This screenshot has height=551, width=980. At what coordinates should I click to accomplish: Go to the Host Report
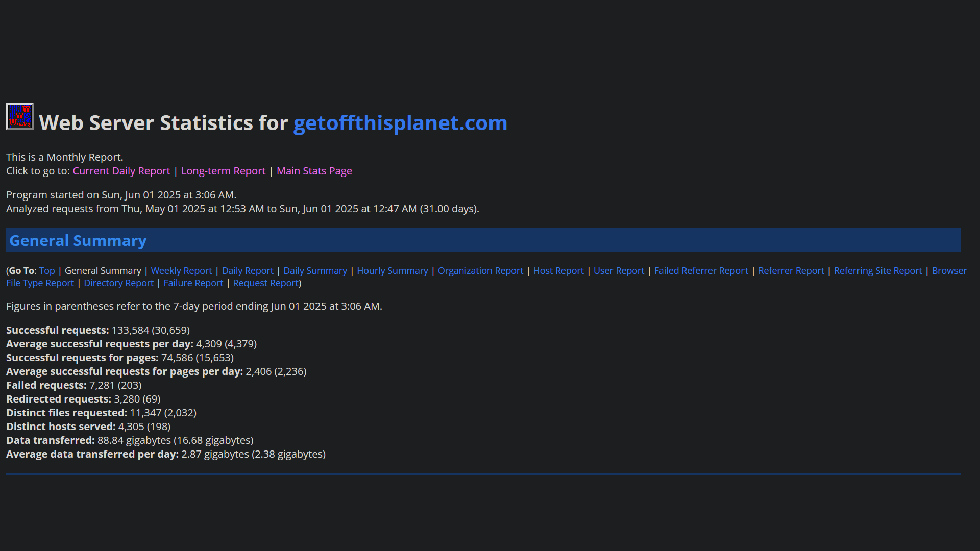pyautogui.click(x=558, y=271)
